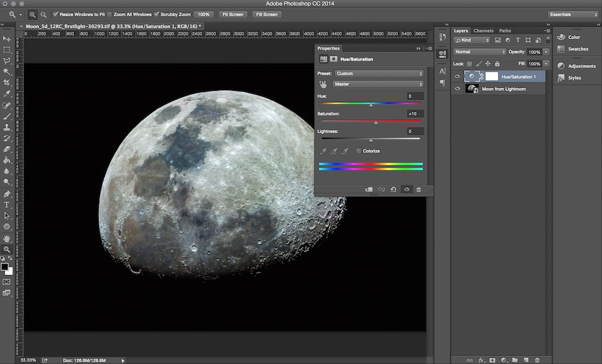Select the Crop tool
Screen dimensions: 602x364
coord(7,82)
